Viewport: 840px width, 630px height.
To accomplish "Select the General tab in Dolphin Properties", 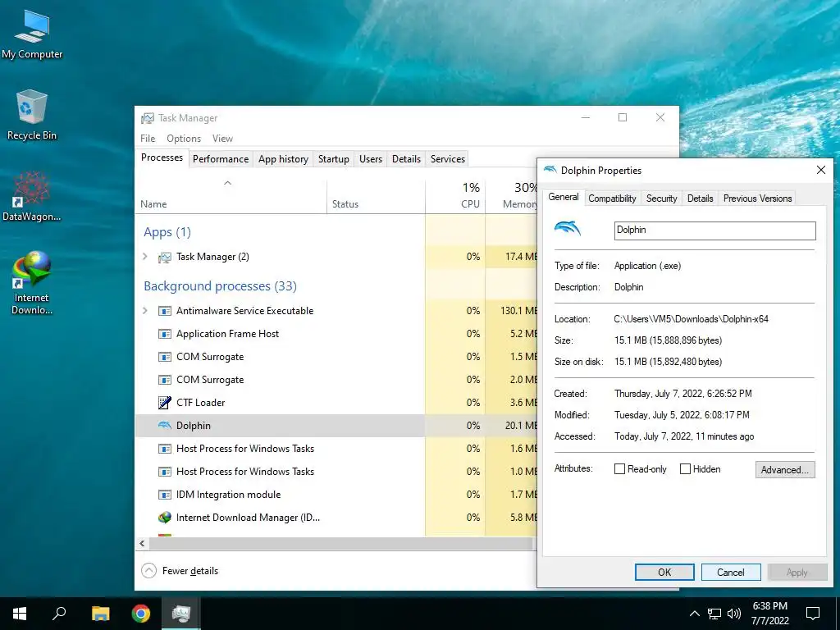I will pos(564,197).
